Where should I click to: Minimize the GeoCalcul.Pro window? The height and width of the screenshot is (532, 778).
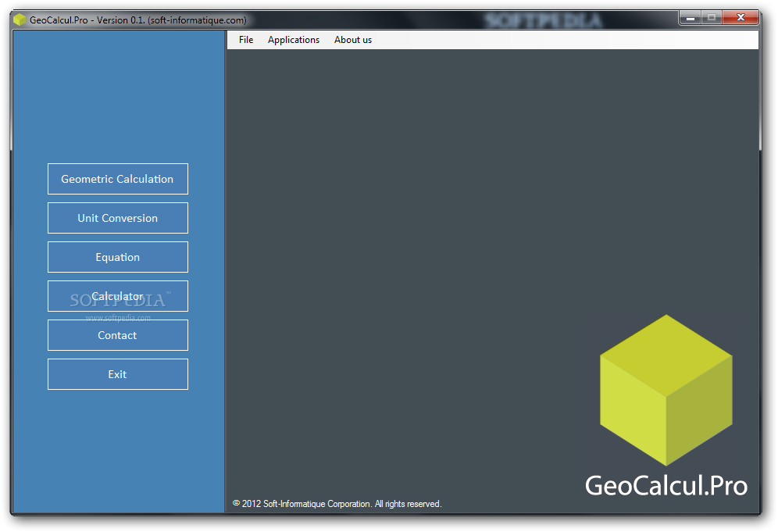[x=690, y=18]
